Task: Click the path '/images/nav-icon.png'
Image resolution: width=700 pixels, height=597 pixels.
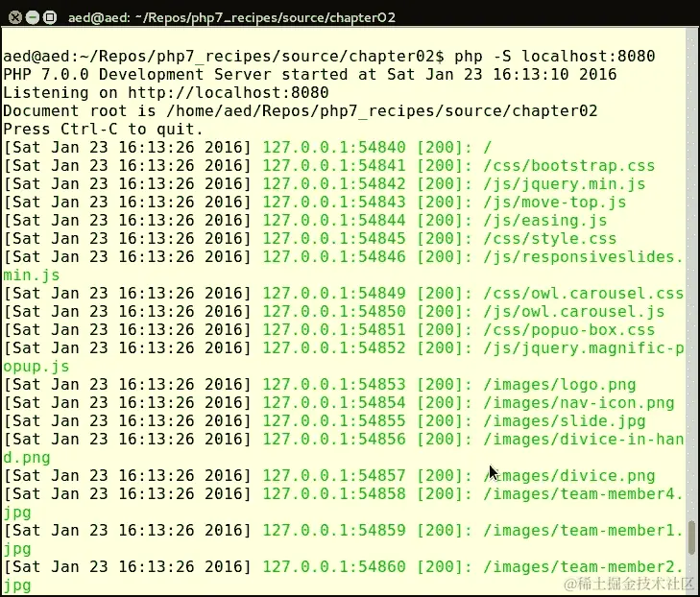Action: point(579,403)
